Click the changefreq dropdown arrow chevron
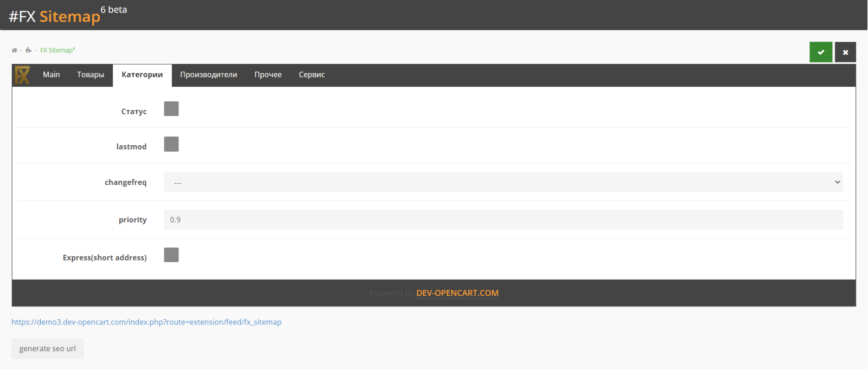The width and height of the screenshot is (868, 369). tap(838, 182)
